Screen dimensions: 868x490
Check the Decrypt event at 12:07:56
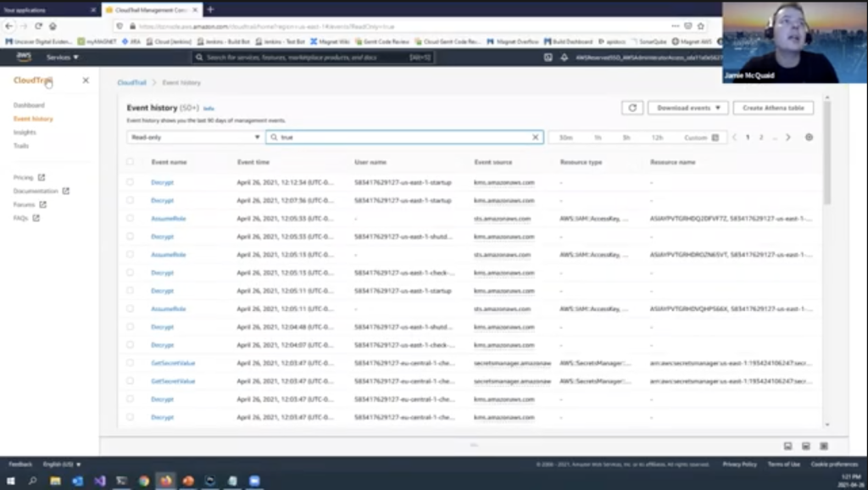pos(130,200)
